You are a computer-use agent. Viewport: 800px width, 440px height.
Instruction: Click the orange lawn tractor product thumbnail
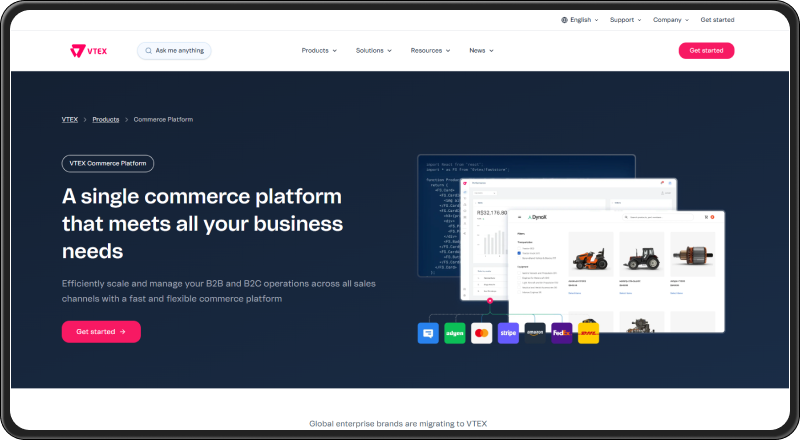(591, 254)
